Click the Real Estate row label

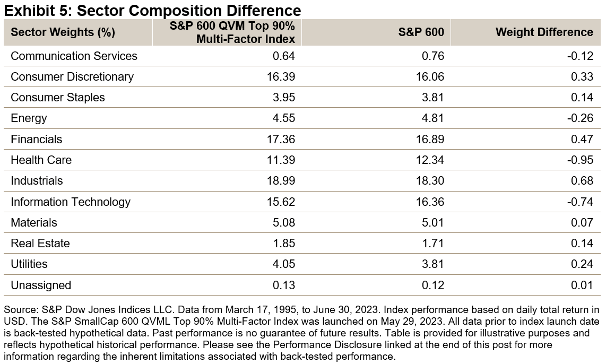click(40, 244)
